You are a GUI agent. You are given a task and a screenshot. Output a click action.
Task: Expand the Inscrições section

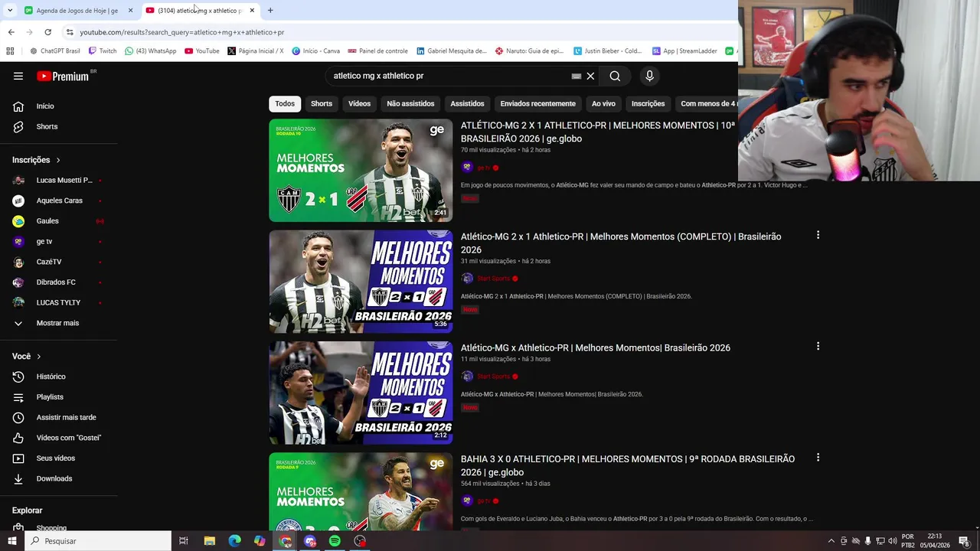[x=36, y=160]
